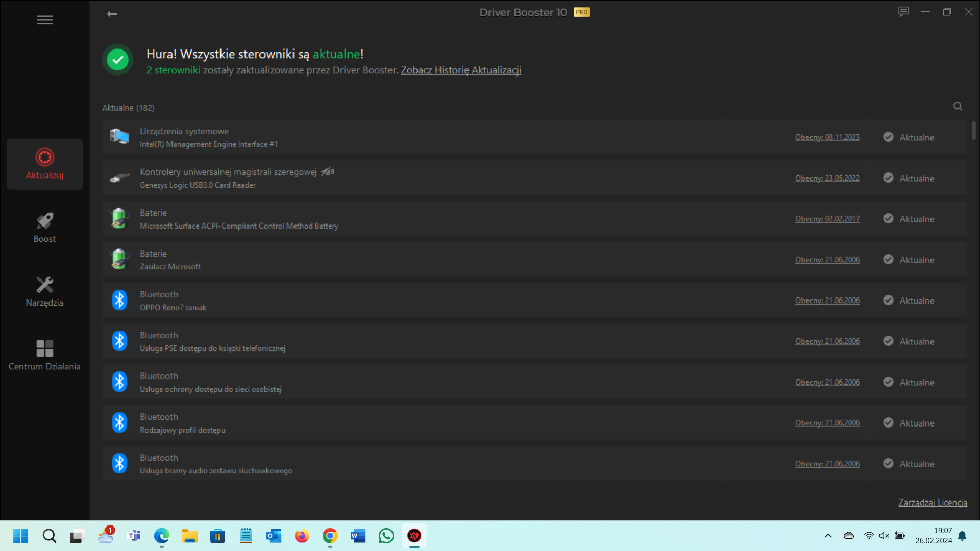
Task: Open Microsoft Edge from the taskbar
Action: (161, 536)
